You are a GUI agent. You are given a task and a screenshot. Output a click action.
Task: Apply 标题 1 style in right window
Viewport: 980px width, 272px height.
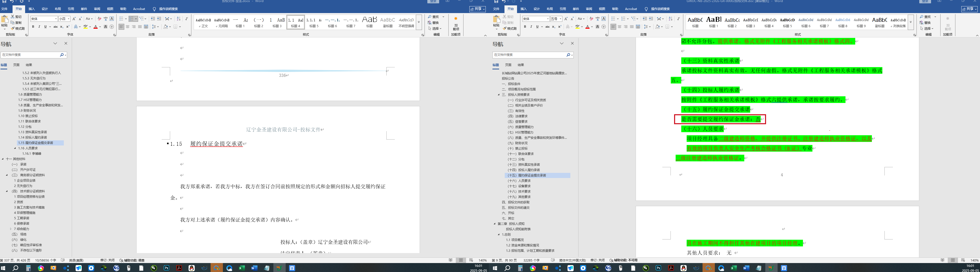pos(714,22)
